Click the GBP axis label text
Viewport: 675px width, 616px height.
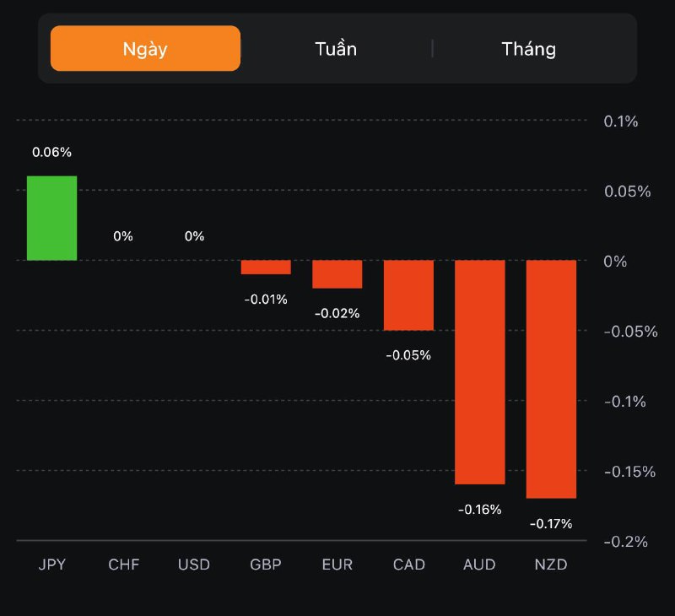[x=266, y=565]
